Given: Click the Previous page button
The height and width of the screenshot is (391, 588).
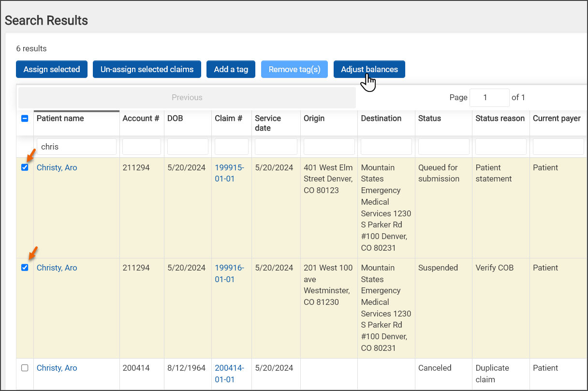Looking at the screenshot, I should click(x=187, y=97).
